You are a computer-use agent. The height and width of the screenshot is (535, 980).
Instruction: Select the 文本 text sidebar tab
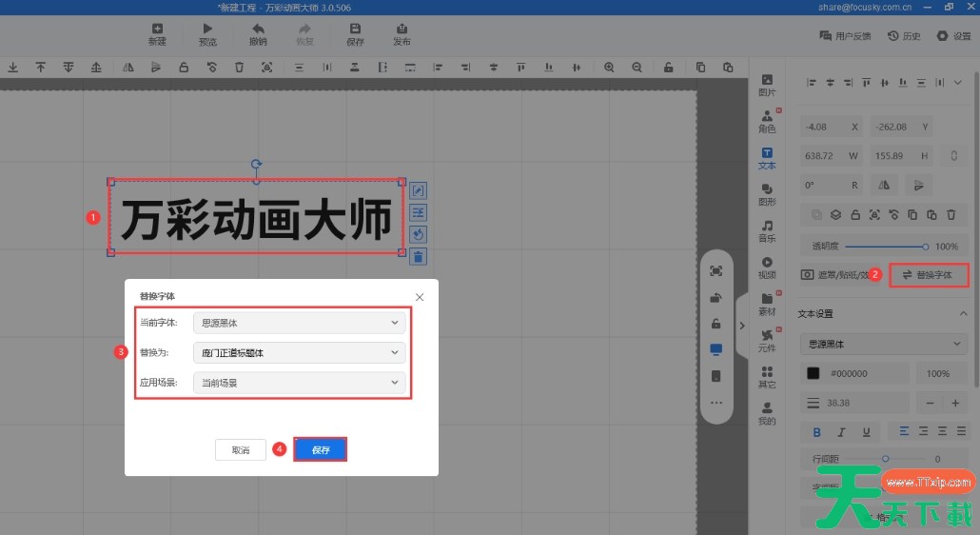coord(767,158)
